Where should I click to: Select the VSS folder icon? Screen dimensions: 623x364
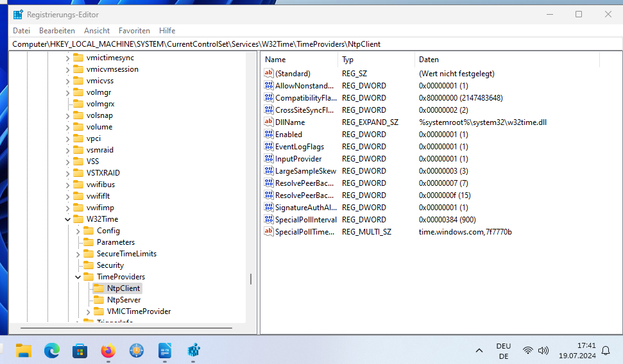tap(78, 161)
